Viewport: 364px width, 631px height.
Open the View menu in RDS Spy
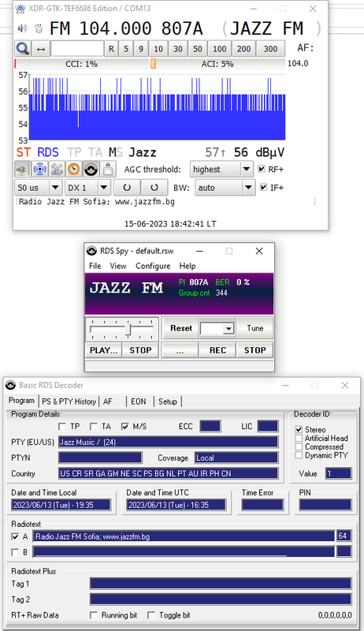(118, 266)
